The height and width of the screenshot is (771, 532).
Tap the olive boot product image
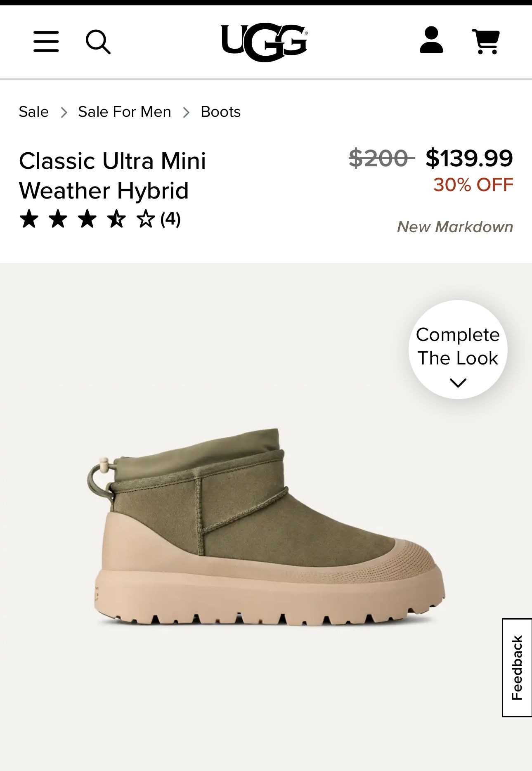(266, 527)
